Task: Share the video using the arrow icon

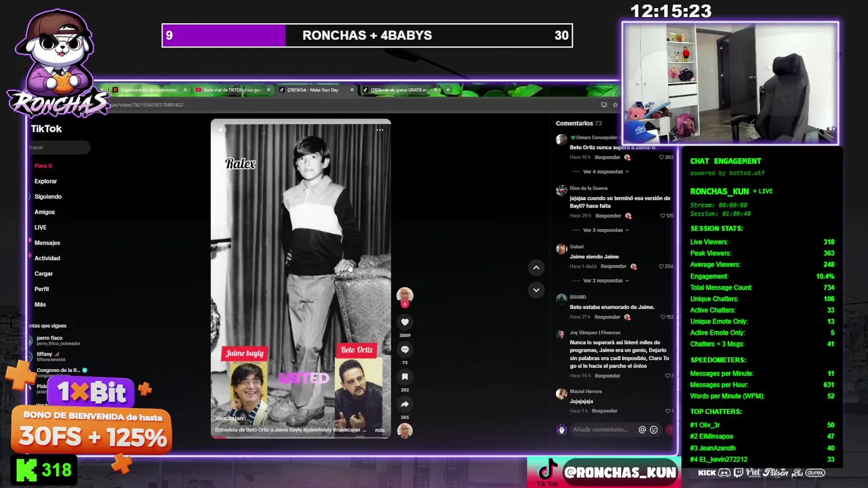Action: coord(405,404)
